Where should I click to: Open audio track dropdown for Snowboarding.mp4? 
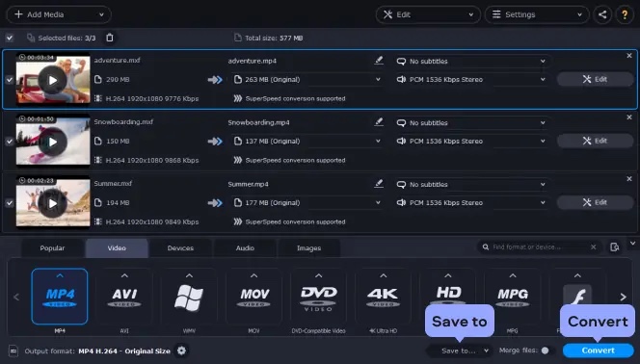[472, 141]
